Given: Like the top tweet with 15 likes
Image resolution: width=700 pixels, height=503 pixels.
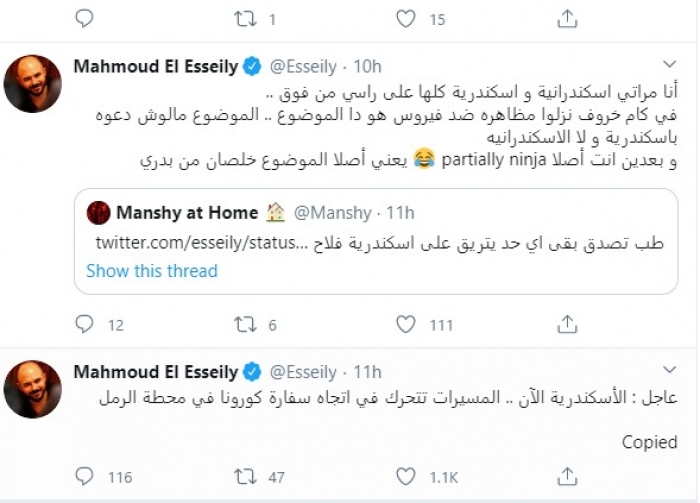Looking at the screenshot, I should 405,18.
